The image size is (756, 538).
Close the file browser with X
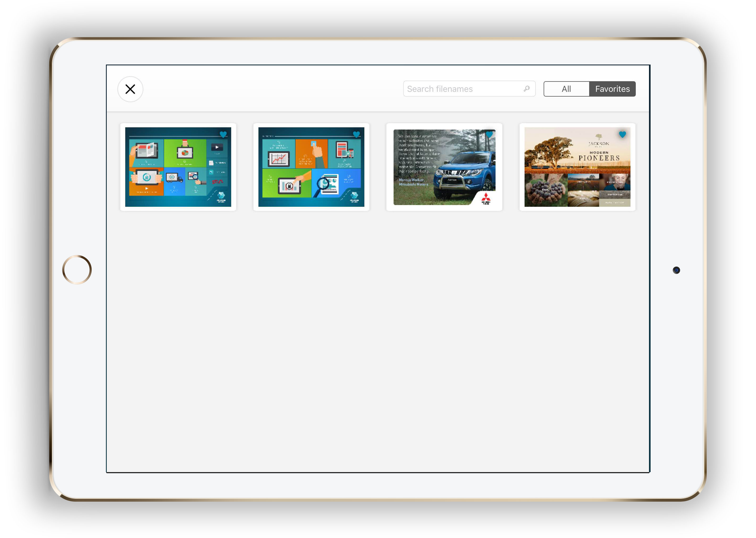(130, 89)
